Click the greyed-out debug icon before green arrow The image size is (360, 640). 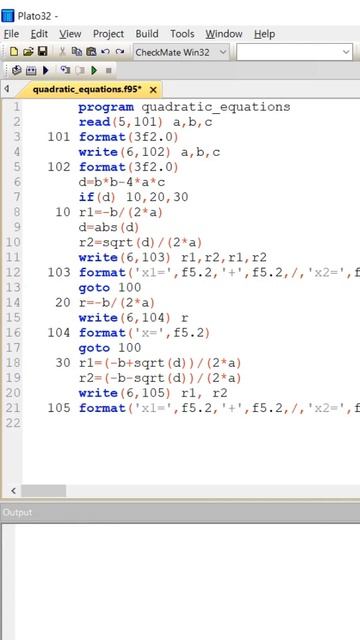tap(80, 70)
